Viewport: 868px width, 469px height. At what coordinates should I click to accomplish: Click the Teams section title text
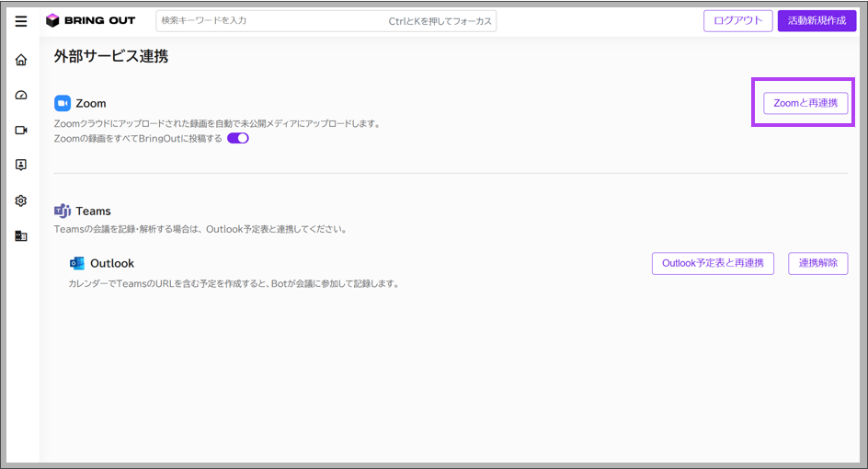coord(93,211)
